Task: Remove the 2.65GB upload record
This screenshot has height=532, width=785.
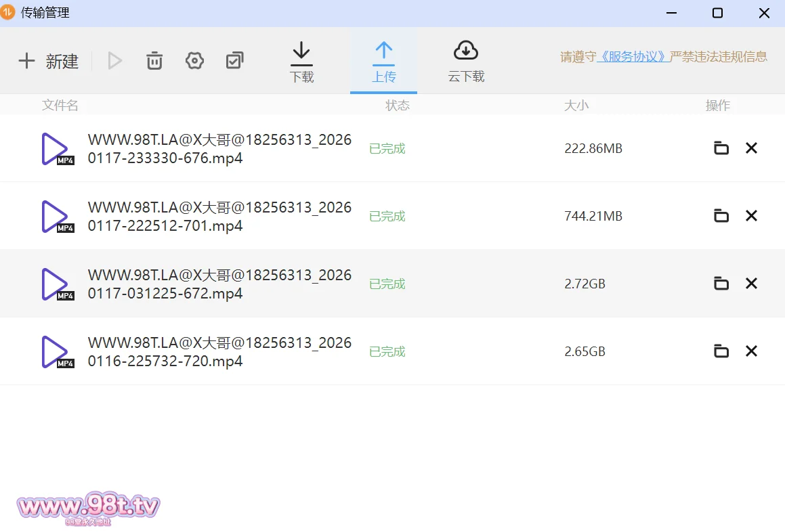Action: coord(751,351)
